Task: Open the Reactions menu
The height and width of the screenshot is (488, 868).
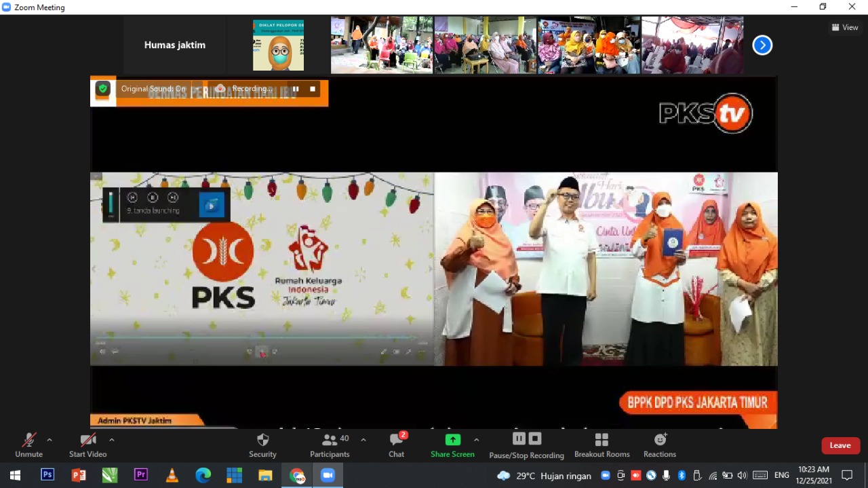Action: pos(660,440)
